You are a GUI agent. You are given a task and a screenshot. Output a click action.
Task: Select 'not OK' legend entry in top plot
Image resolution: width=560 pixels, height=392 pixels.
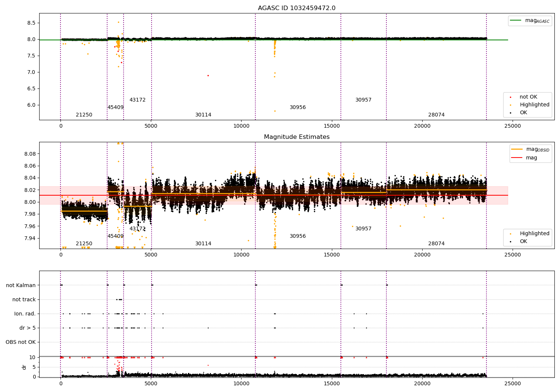(528, 97)
